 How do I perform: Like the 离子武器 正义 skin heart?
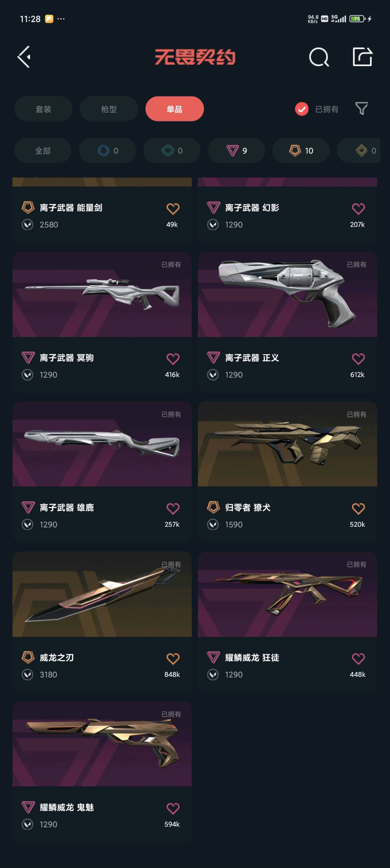pyautogui.click(x=358, y=359)
